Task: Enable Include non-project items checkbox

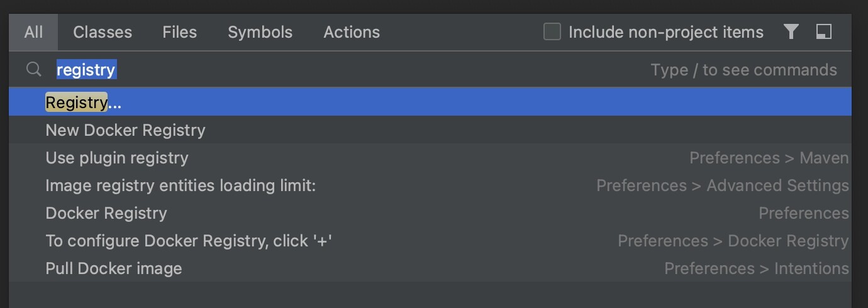Action: point(552,32)
